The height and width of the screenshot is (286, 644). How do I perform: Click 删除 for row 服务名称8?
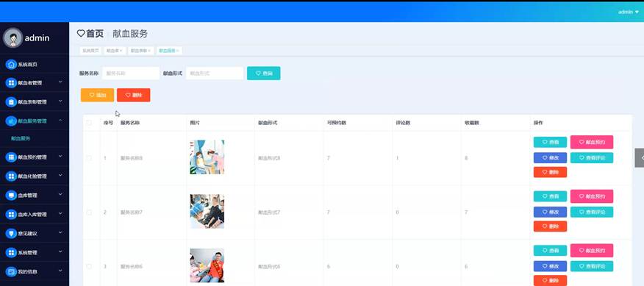550,172
